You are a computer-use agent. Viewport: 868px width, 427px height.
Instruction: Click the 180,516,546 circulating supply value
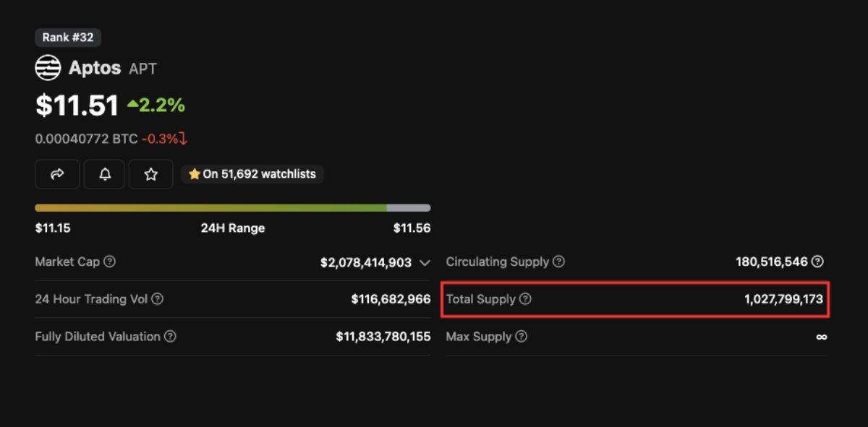[x=772, y=262]
